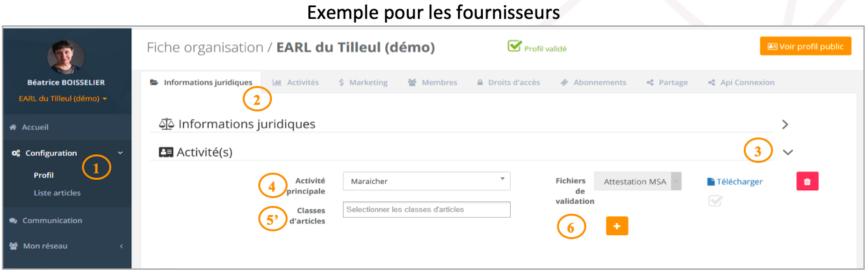Expand the Informations juridiques section chevron
The height and width of the screenshot is (273, 868).
(x=785, y=124)
